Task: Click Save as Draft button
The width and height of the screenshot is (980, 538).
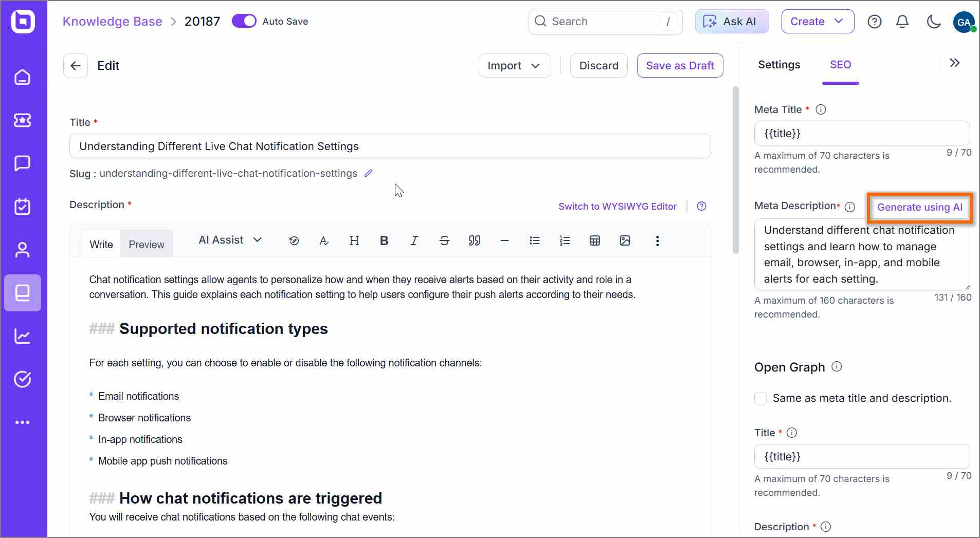Action: click(x=680, y=66)
